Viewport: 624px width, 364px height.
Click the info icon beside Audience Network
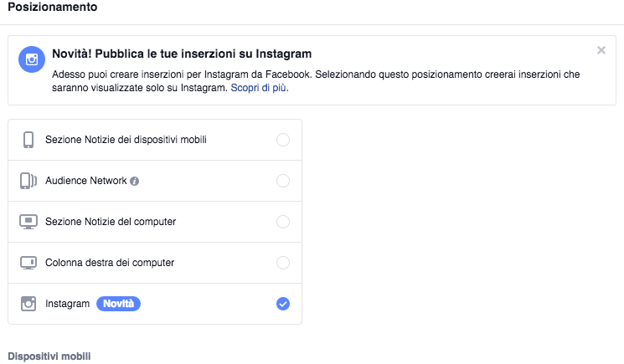[x=134, y=181]
